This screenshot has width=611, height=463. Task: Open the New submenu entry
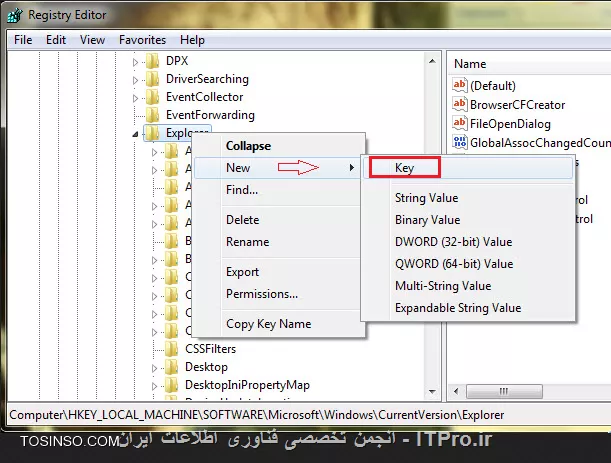pyautogui.click(x=279, y=168)
